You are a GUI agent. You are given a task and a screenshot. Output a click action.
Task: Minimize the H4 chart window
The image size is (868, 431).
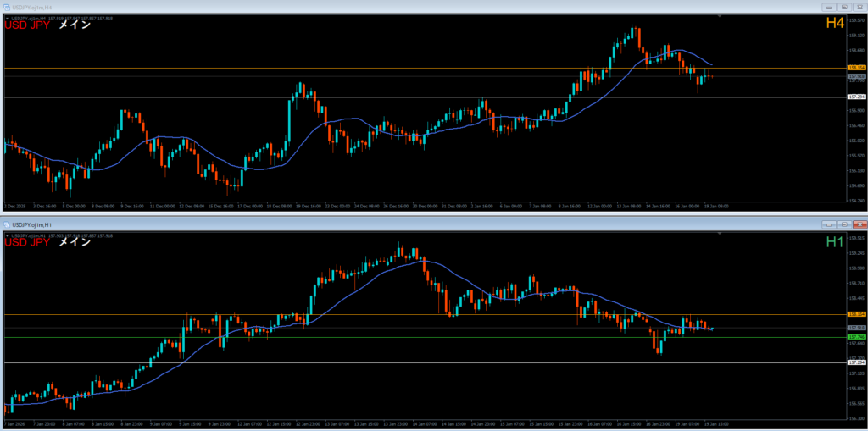[x=829, y=6]
